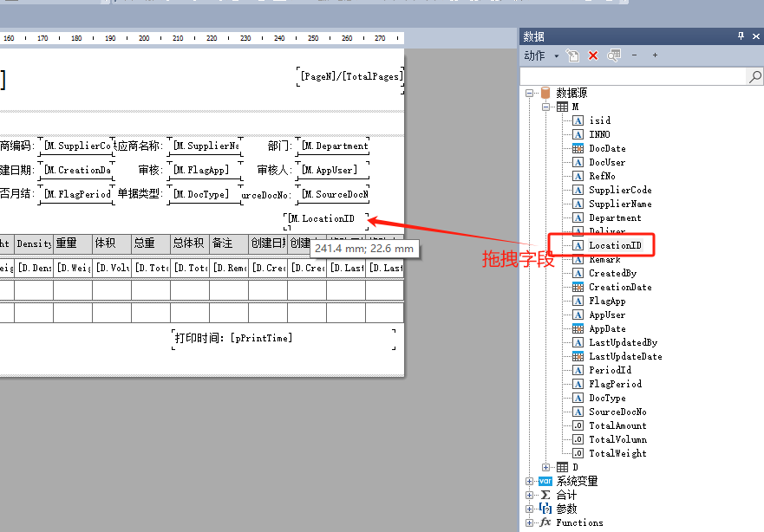Expand the 系统变量 node
This screenshot has height=532, width=764.
[x=530, y=482]
